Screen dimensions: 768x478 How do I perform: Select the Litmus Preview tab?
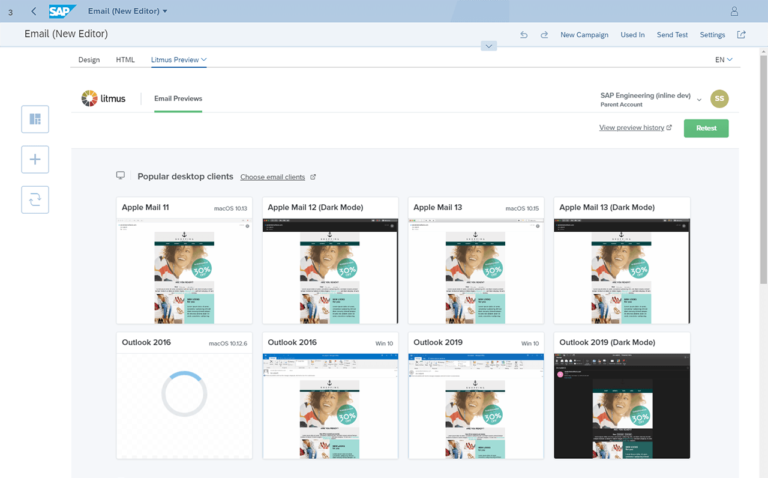[175, 59]
